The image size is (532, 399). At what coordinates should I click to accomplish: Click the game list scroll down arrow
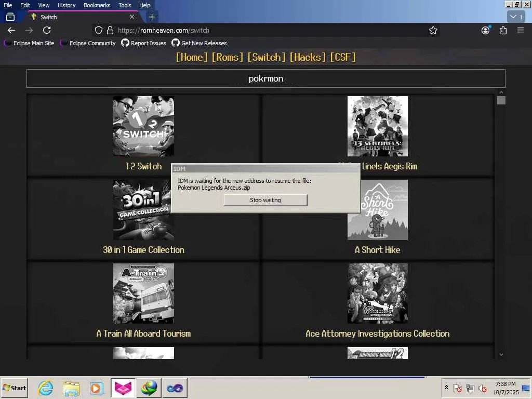(501, 355)
